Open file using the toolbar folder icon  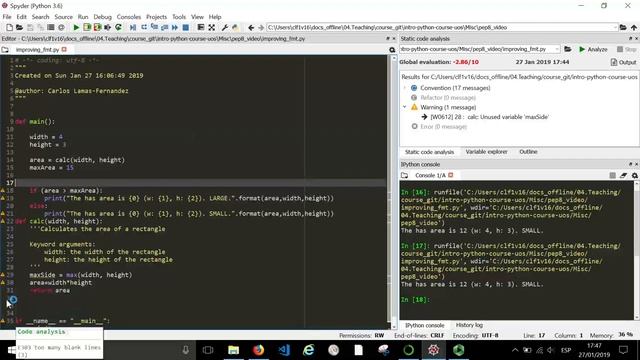pos(19,27)
